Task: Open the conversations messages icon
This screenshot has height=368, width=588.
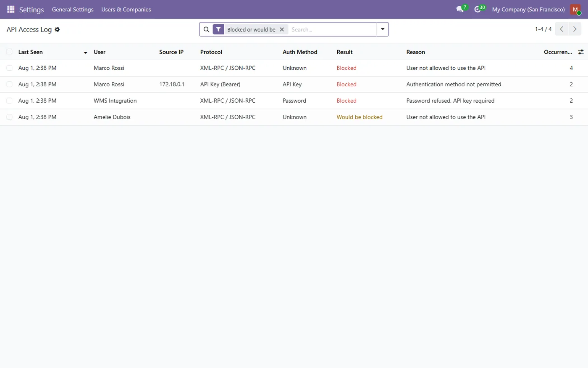Action: [x=460, y=9]
